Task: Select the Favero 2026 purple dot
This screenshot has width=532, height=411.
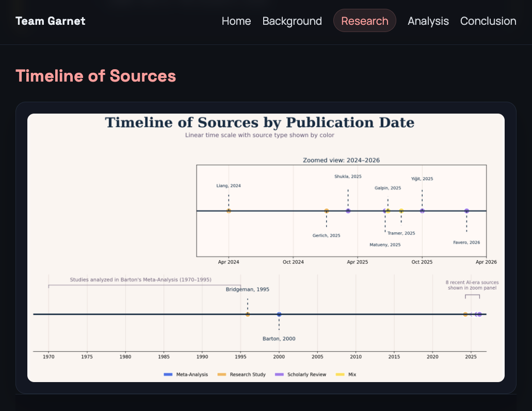Action: pyautogui.click(x=466, y=211)
